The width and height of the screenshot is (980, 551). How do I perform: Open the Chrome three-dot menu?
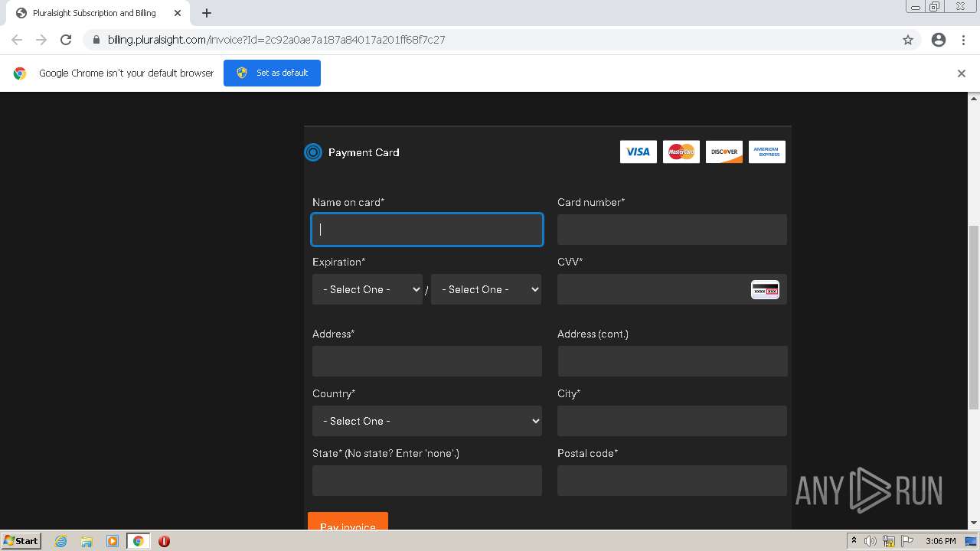coord(964,40)
